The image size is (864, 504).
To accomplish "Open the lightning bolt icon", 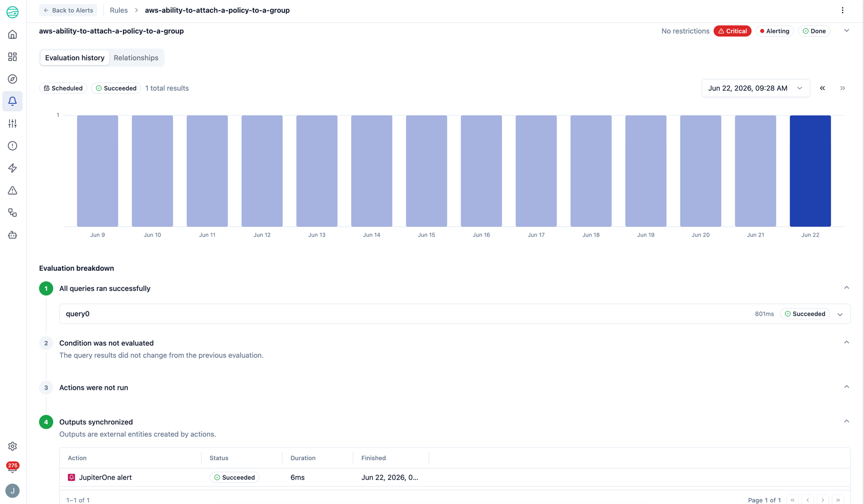I will point(13,168).
